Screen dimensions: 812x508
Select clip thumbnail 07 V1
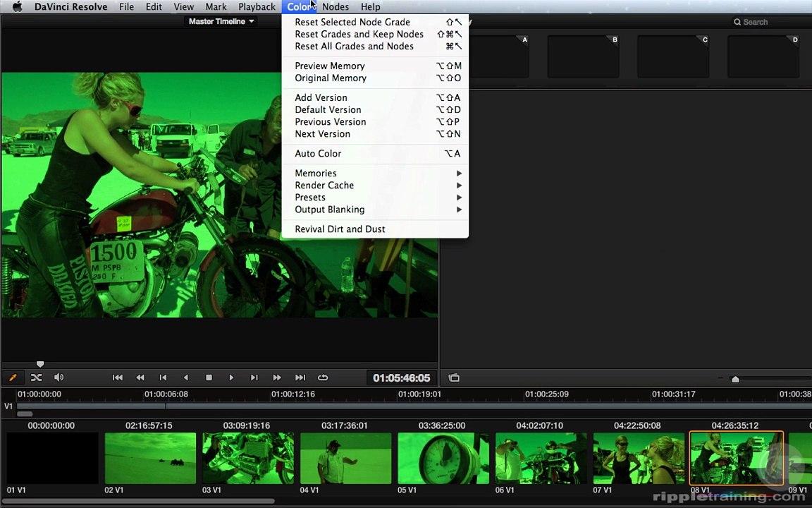639,458
